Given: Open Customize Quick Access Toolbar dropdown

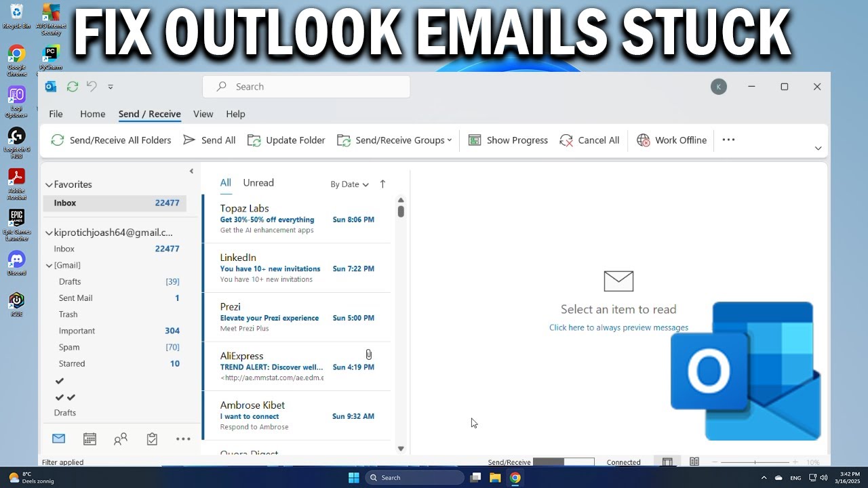Looking at the screenshot, I should 111,87.
